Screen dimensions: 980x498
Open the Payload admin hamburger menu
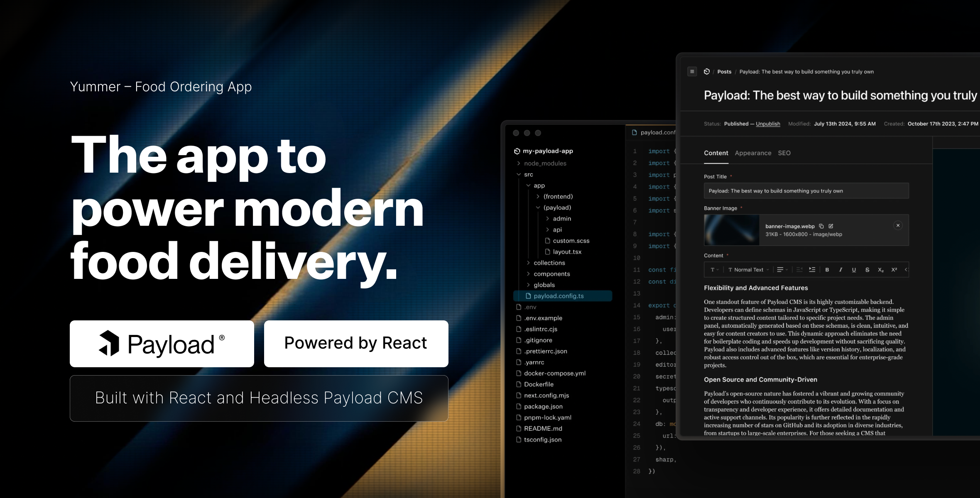[692, 71]
